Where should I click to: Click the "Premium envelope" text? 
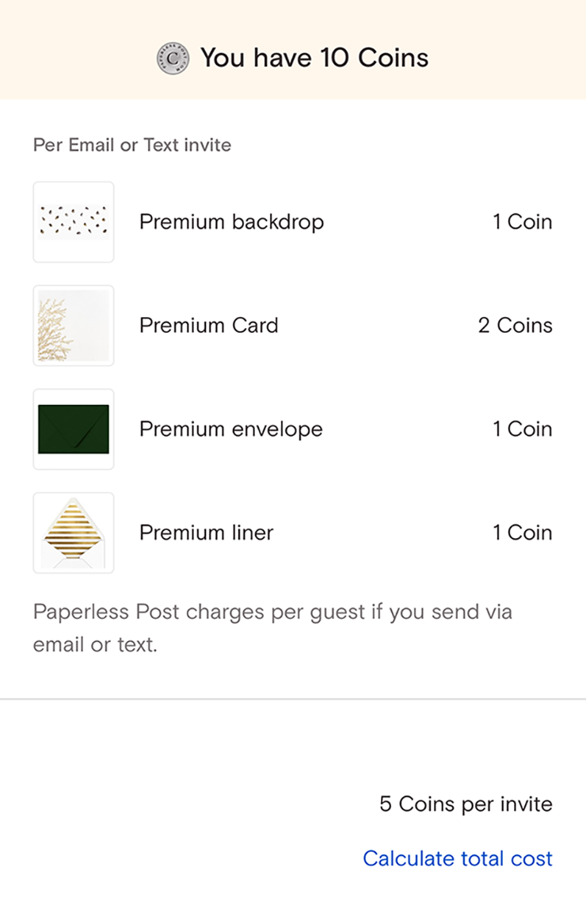(231, 430)
